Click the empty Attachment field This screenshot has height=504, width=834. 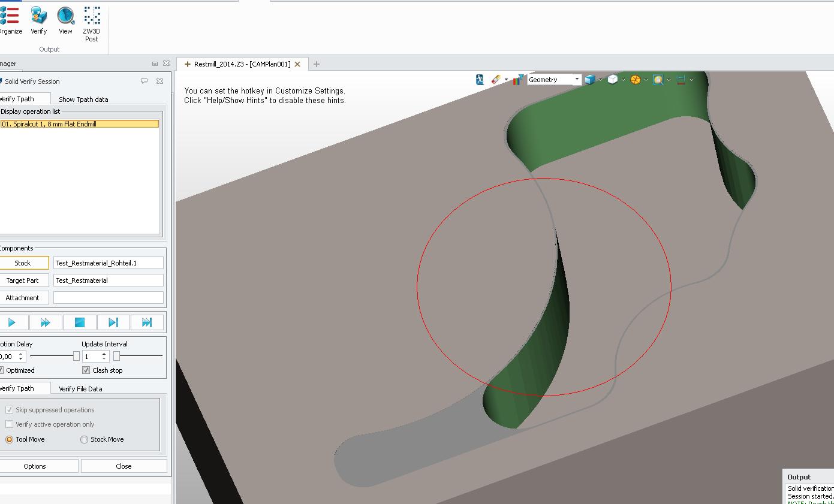pyautogui.click(x=109, y=298)
